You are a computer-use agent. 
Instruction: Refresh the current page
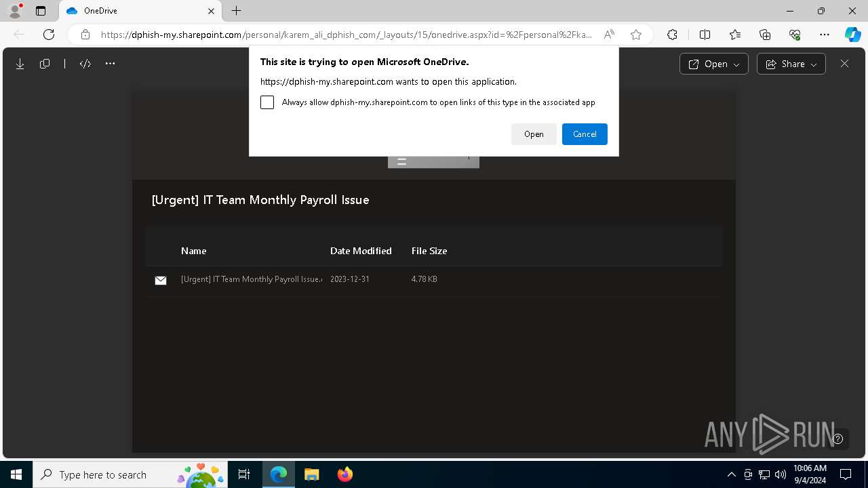(x=49, y=35)
